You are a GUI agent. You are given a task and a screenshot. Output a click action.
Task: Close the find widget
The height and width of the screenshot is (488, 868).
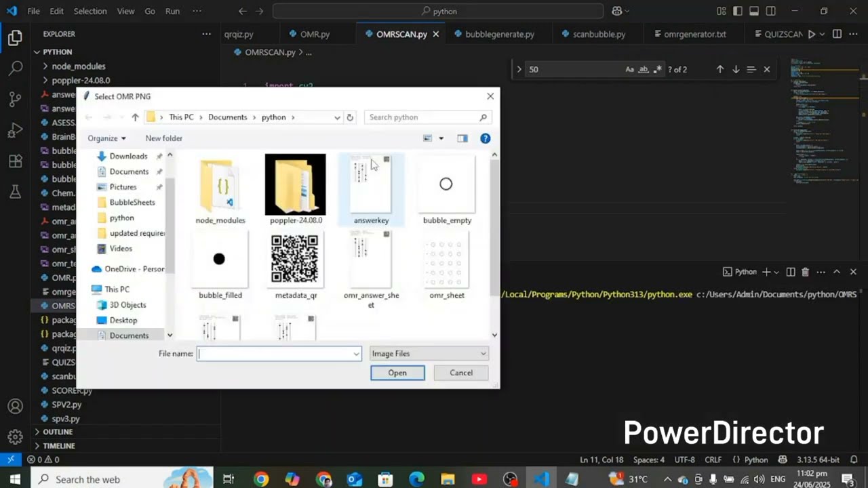[767, 69]
